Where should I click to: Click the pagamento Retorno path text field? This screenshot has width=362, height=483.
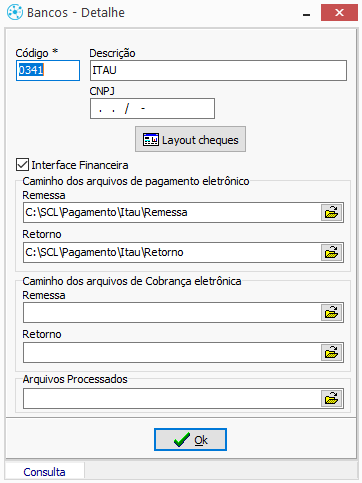172,253
